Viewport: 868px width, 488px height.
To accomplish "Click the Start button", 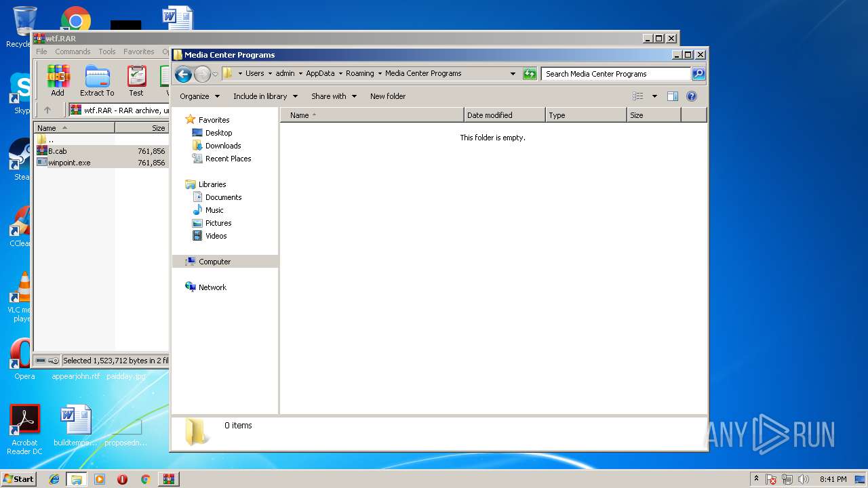I will coord(19,479).
